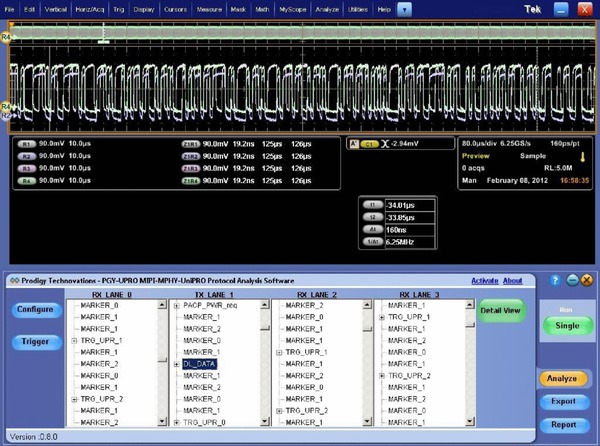Click the About link

coord(512,281)
